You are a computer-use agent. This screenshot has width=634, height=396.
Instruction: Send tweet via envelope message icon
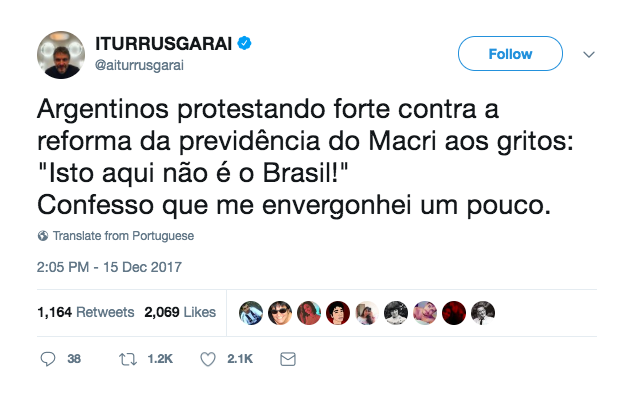click(x=288, y=359)
